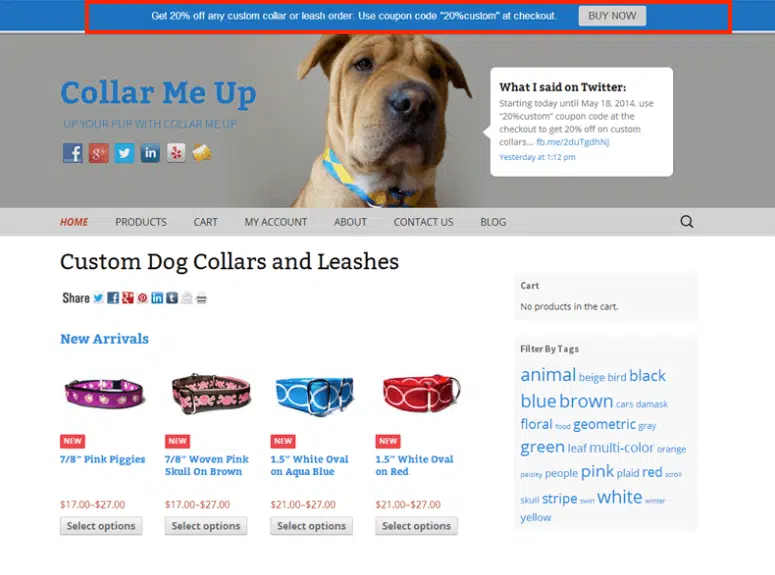Click the Google Plus header icon
Image resolution: width=775 pixels, height=575 pixels.
point(98,153)
